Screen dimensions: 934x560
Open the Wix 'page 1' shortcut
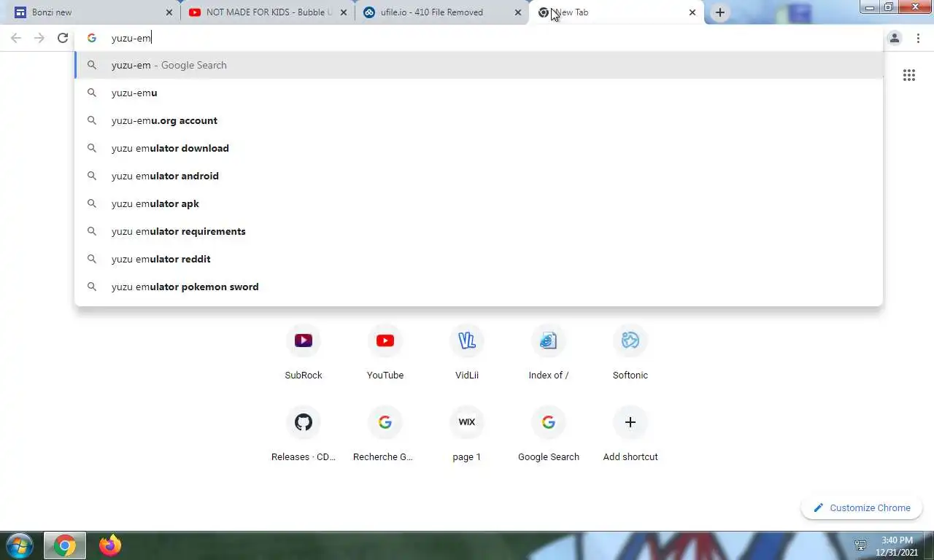467,435
